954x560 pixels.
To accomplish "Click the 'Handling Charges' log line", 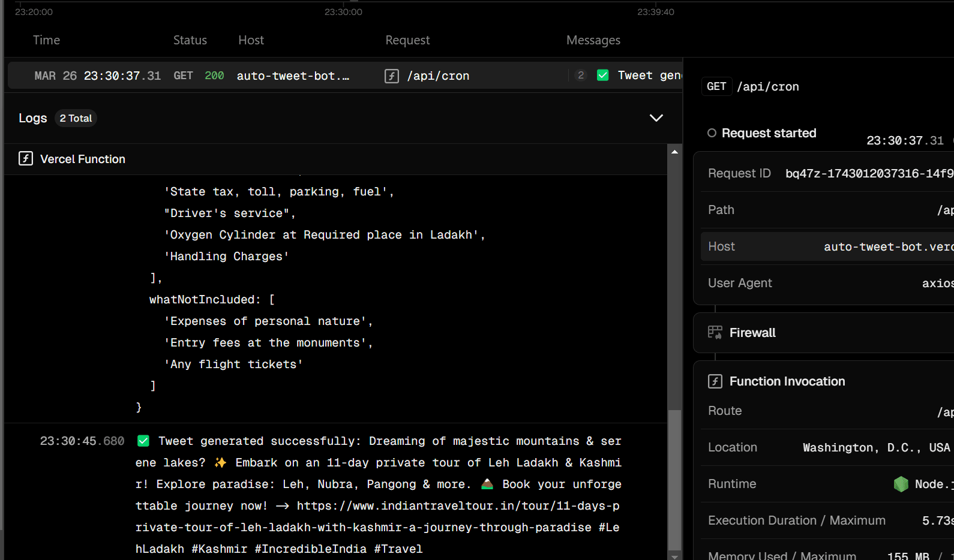I will coord(226,256).
